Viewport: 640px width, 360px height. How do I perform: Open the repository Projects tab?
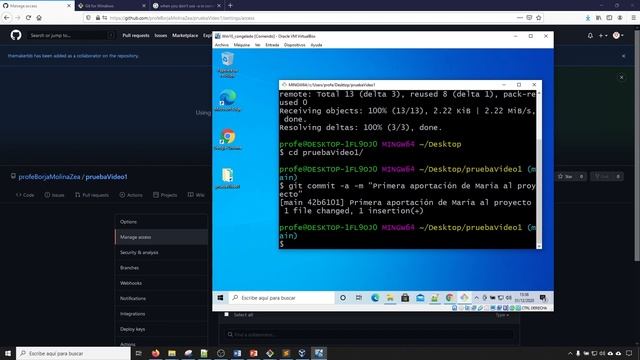click(165, 195)
